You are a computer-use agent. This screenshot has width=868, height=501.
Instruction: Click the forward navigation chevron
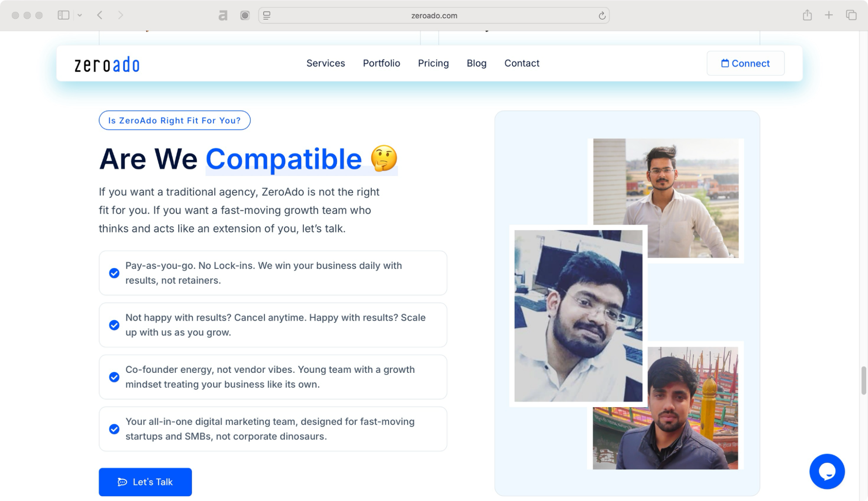tap(120, 15)
